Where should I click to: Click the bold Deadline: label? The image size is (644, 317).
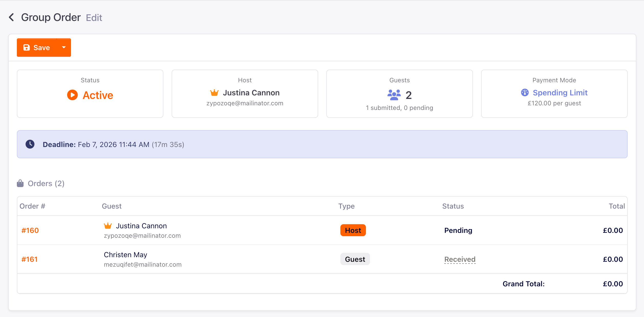point(59,144)
